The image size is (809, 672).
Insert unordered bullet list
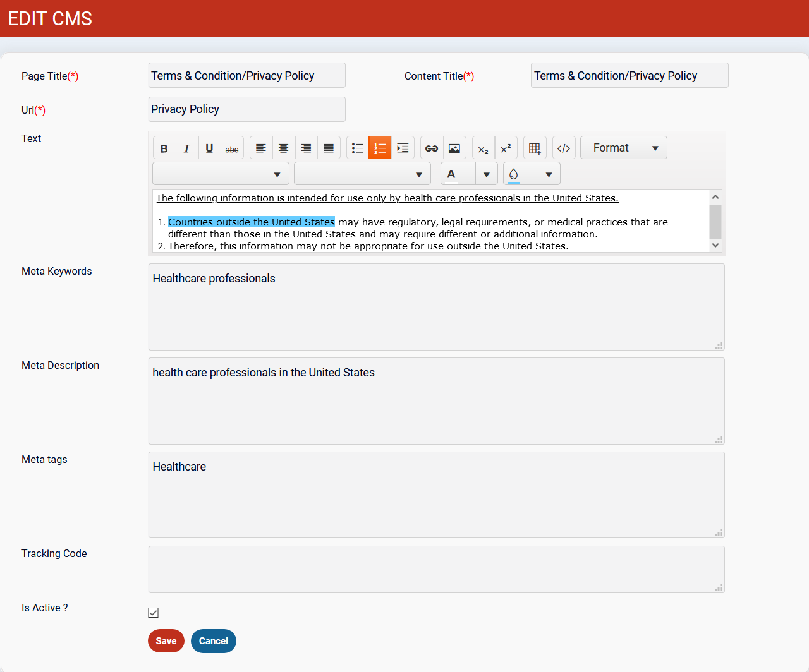pyautogui.click(x=358, y=148)
